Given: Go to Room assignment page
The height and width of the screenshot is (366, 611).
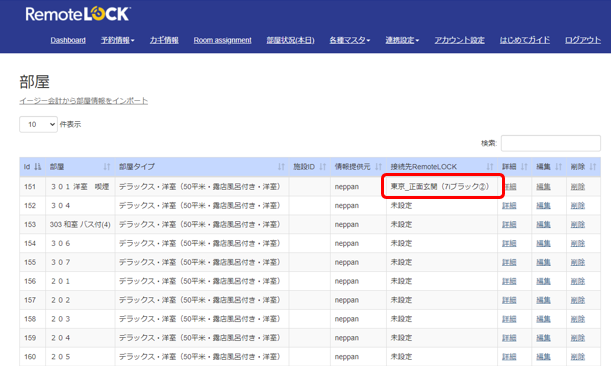Looking at the screenshot, I should pos(223,40).
